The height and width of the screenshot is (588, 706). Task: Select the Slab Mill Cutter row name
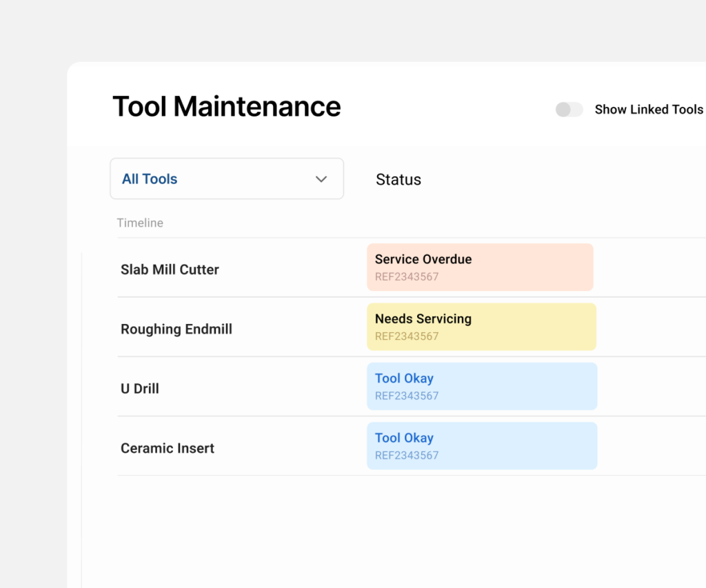(170, 270)
